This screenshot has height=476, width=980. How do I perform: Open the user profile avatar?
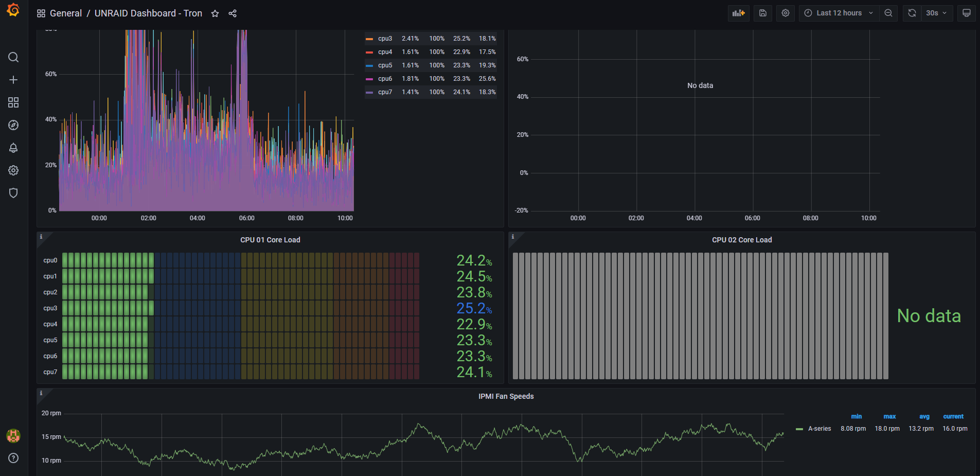click(13, 436)
